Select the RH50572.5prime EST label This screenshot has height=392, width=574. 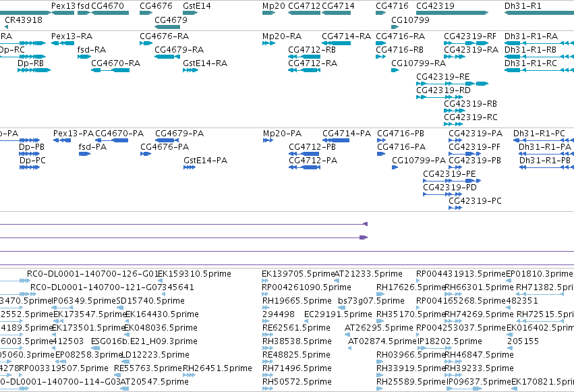pyautogui.click(x=297, y=383)
